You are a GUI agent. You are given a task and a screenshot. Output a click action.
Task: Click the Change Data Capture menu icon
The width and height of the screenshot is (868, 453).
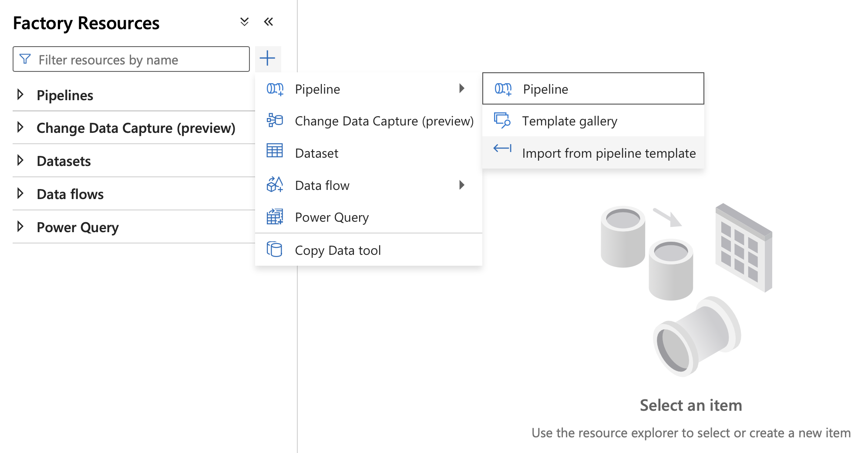275,120
